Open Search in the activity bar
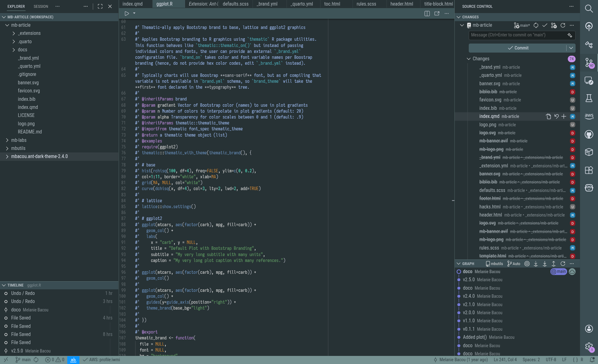 [x=589, y=8]
